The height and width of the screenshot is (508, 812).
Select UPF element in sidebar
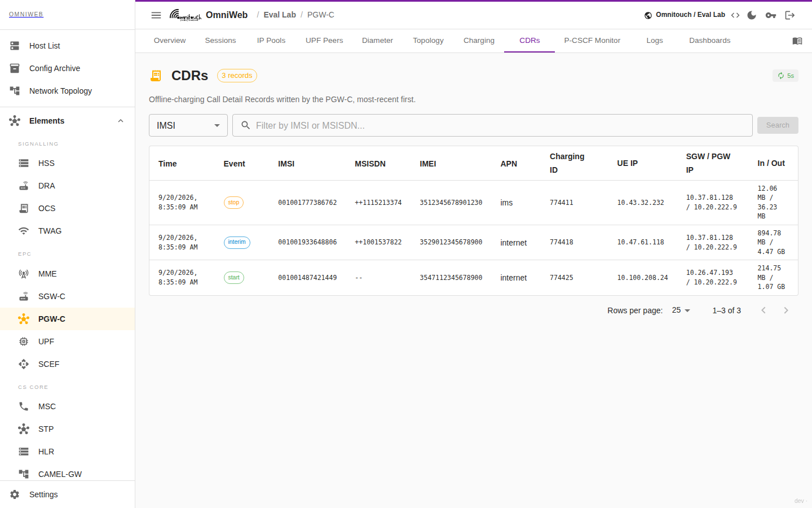point(68,341)
